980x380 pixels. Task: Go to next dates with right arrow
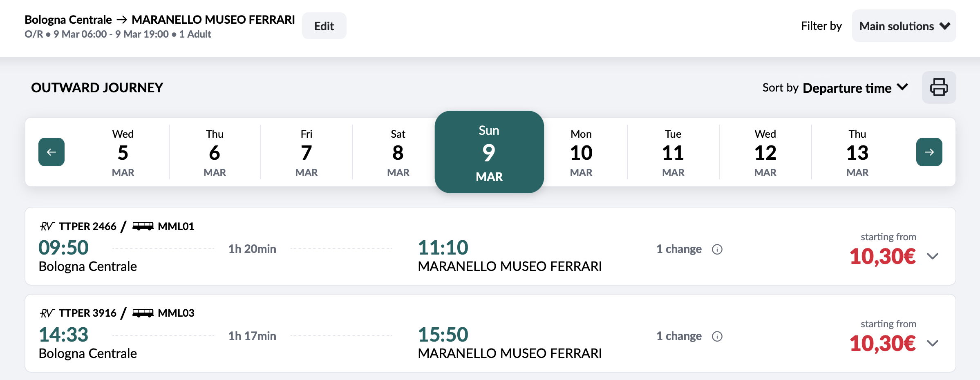click(929, 152)
